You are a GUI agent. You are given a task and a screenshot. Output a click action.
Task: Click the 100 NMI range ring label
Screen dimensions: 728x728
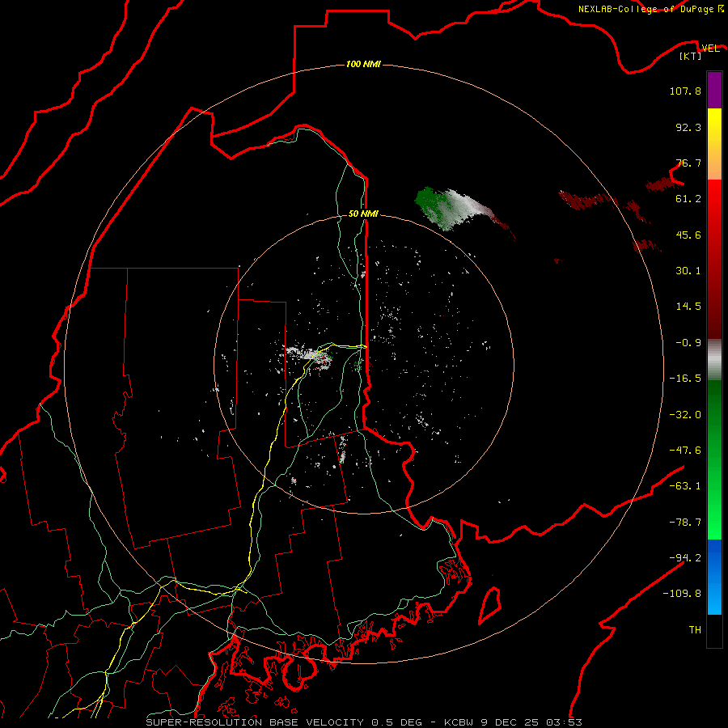coord(363,64)
